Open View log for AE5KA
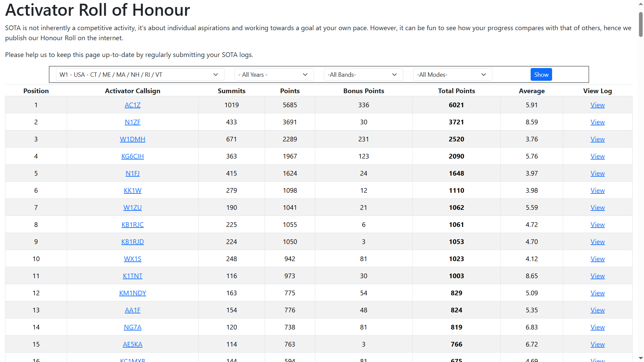The height and width of the screenshot is (362, 644). [597, 344]
